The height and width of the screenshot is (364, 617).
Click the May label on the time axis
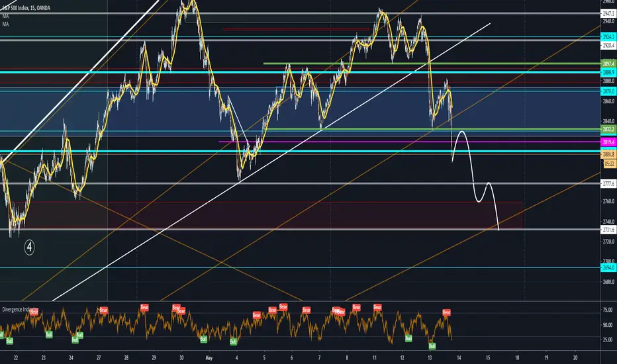point(209,357)
